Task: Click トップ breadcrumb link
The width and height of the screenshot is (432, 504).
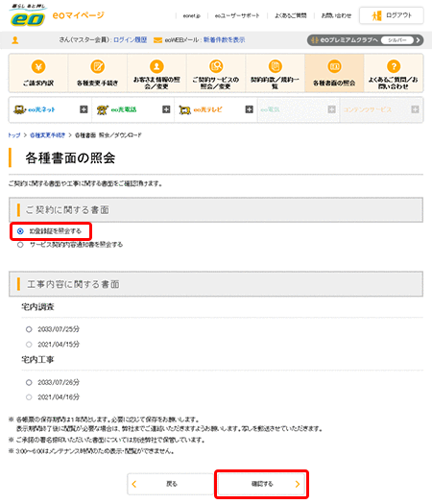Action: [14, 135]
